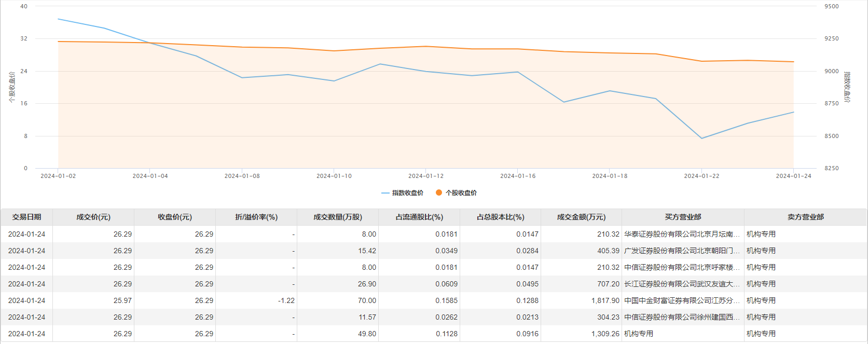
Task: Sort by the 交易日期 column header
Action: coord(26,217)
